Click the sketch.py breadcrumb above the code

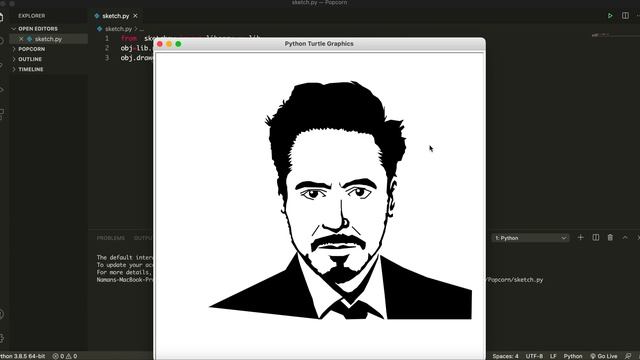118,29
